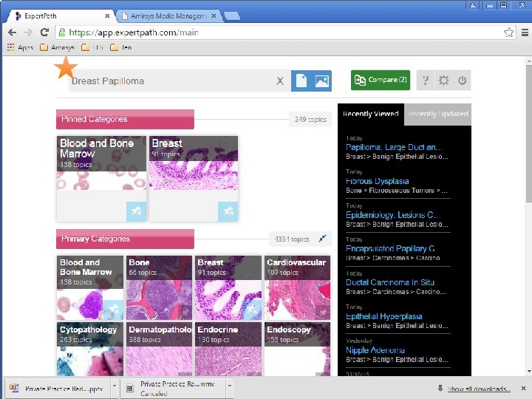Click the image search mode icon
532x399 pixels.
321,81
